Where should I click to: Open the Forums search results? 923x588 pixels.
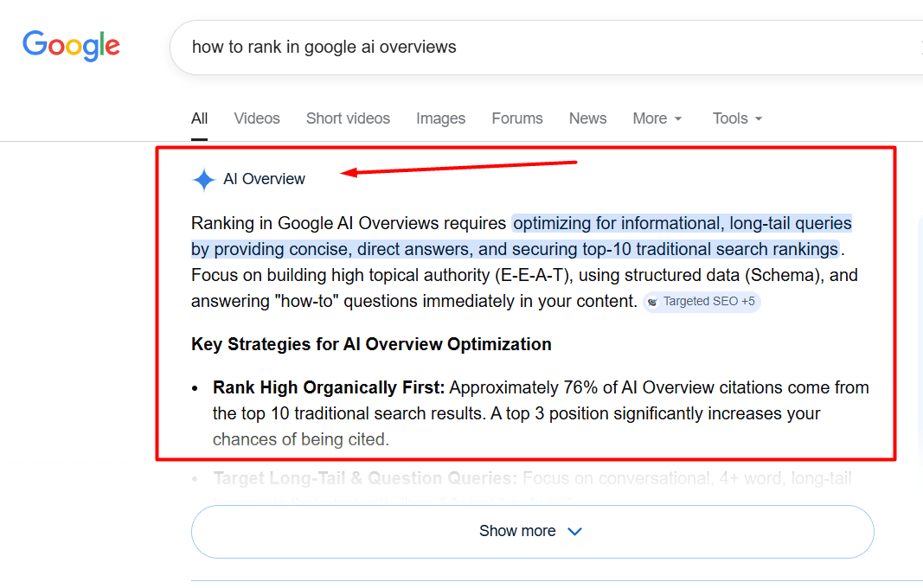(516, 118)
